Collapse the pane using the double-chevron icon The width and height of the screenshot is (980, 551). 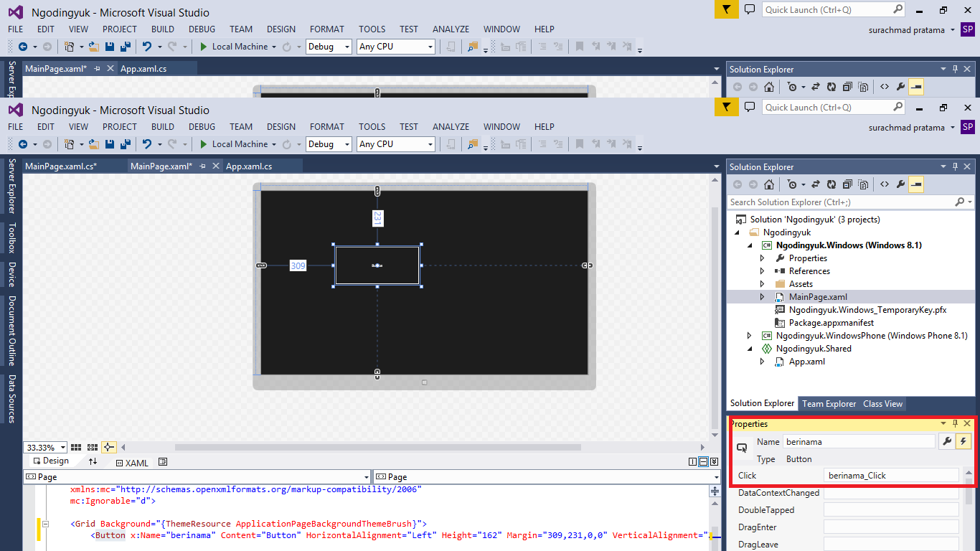click(714, 461)
